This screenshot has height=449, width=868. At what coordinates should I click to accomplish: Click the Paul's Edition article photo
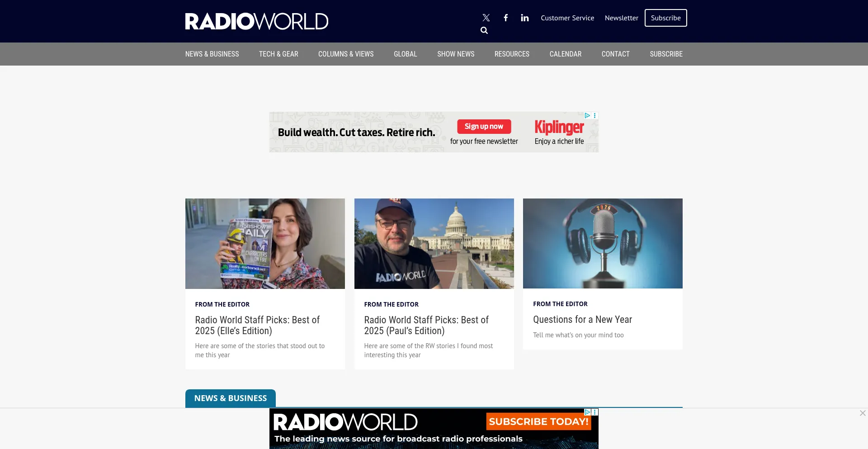pyautogui.click(x=434, y=243)
